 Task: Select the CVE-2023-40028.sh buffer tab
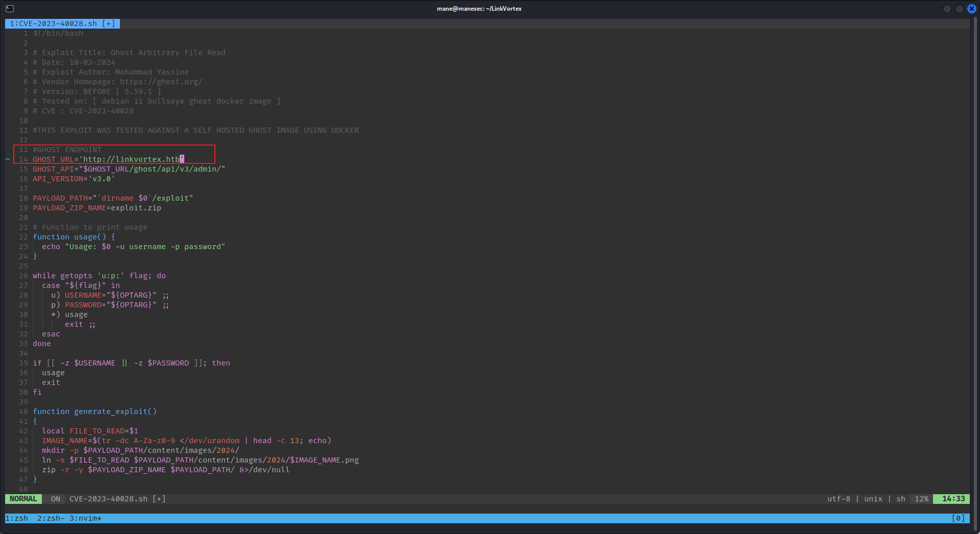tap(62, 23)
